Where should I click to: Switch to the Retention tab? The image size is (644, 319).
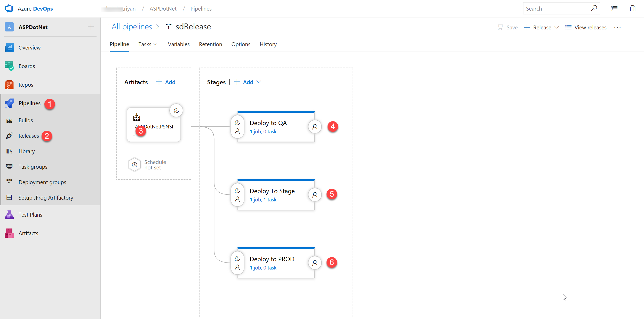210,44
